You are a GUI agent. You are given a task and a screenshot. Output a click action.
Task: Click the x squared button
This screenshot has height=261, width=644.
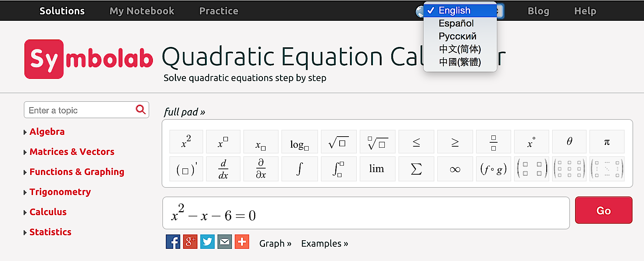[186, 142]
